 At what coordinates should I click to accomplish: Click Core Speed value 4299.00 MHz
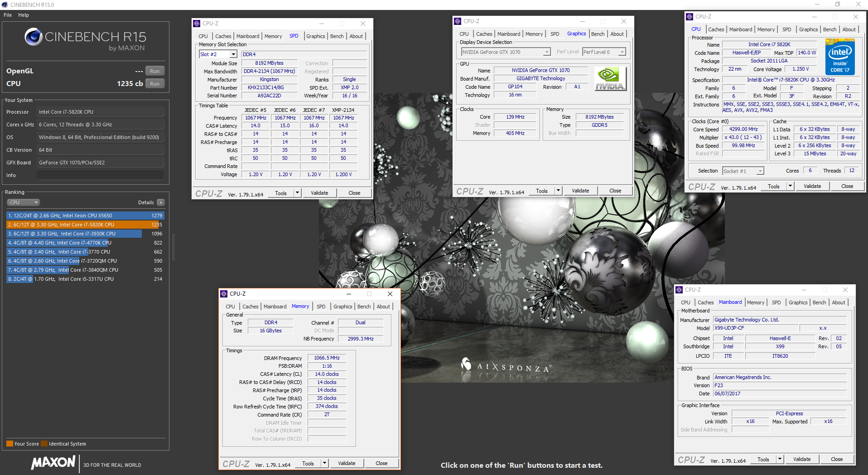(743, 129)
